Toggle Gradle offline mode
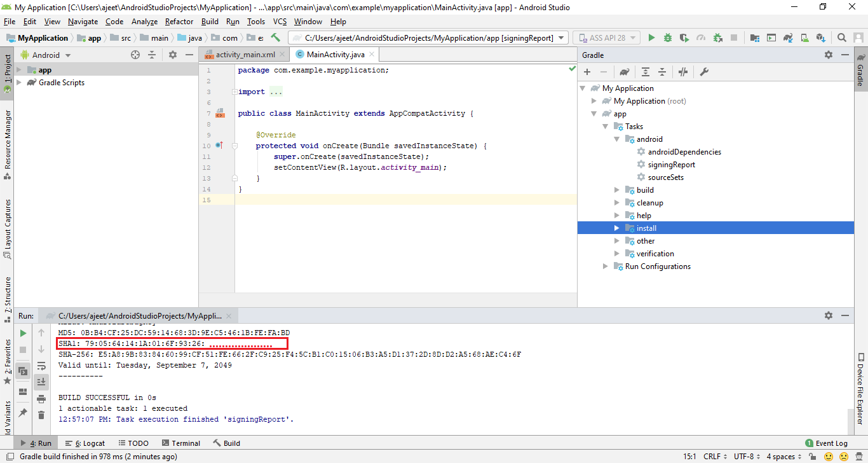 point(683,72)
